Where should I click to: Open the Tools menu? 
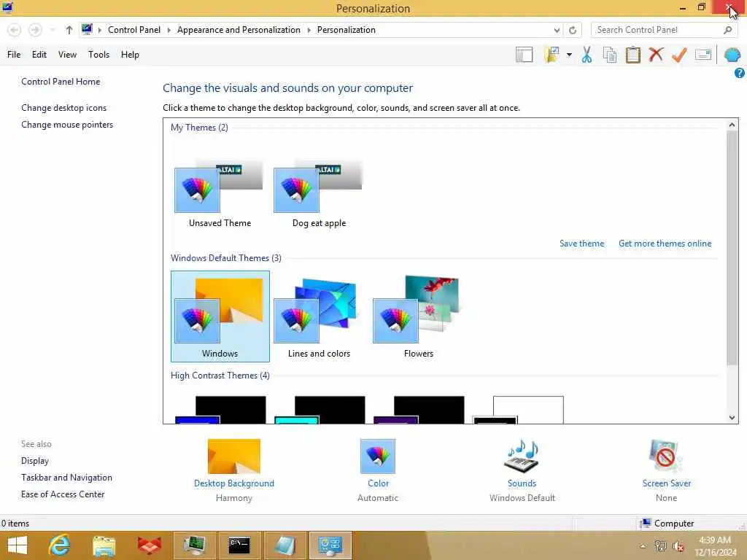[98, 55]
